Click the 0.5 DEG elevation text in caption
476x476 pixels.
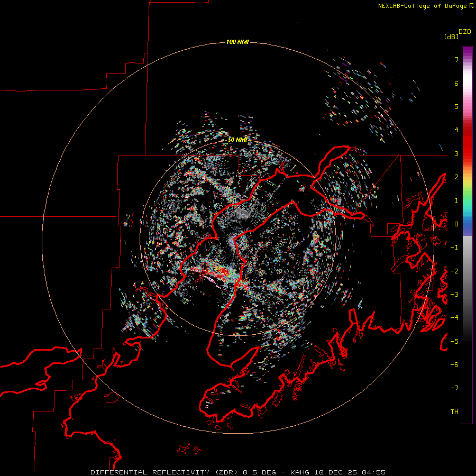click(260, 472)
